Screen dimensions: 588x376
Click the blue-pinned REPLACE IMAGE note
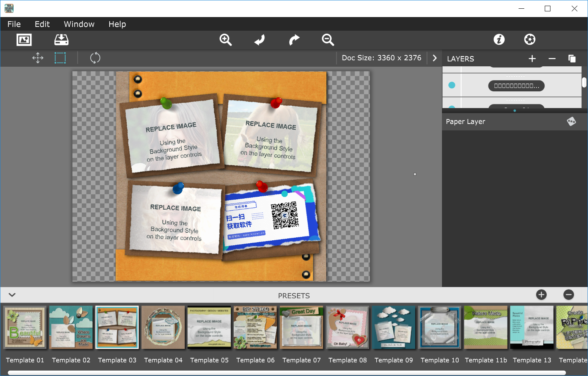(x=175, y=220)
